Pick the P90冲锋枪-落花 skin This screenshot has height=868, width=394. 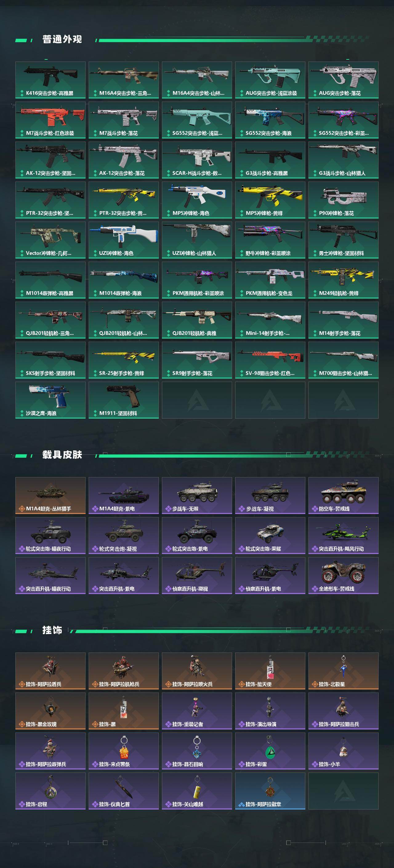click(x=343, y=200)
